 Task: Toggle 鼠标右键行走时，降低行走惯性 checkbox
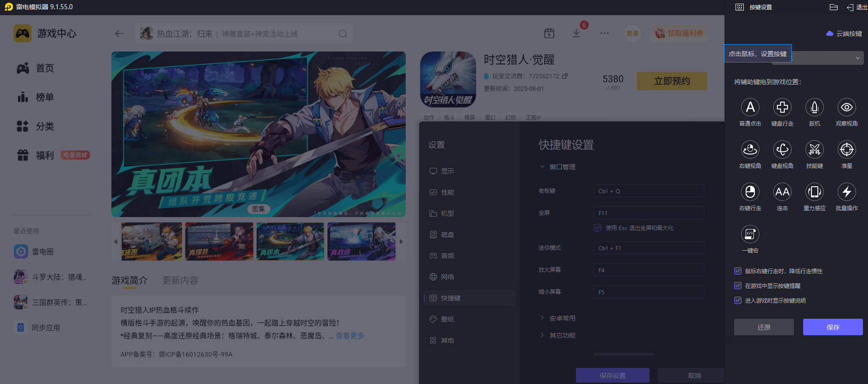[738, 271]
